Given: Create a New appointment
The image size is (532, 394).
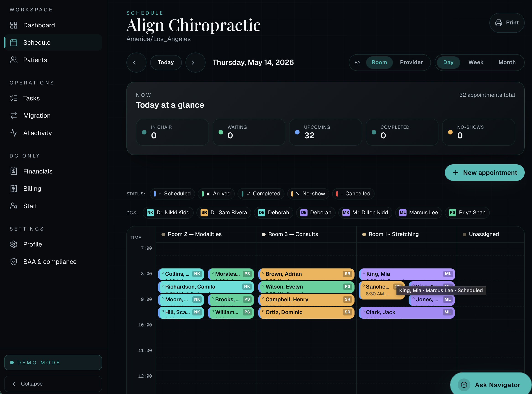Looking at the screenshot, I should [485, 173].
